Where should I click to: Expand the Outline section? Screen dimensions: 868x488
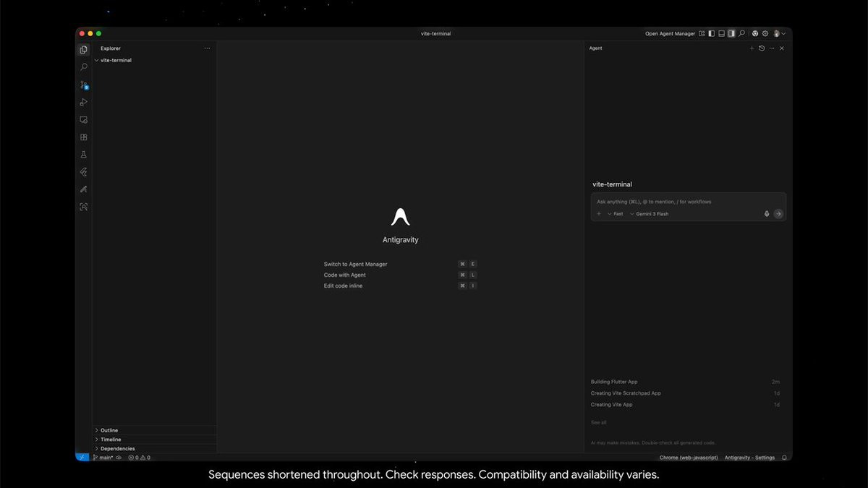coord(155,430)
